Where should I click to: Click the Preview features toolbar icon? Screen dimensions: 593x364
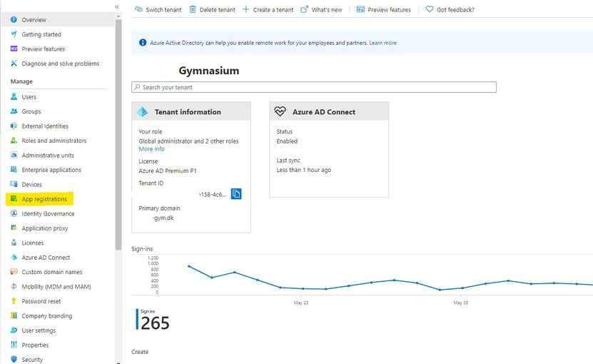click(360, 10)
